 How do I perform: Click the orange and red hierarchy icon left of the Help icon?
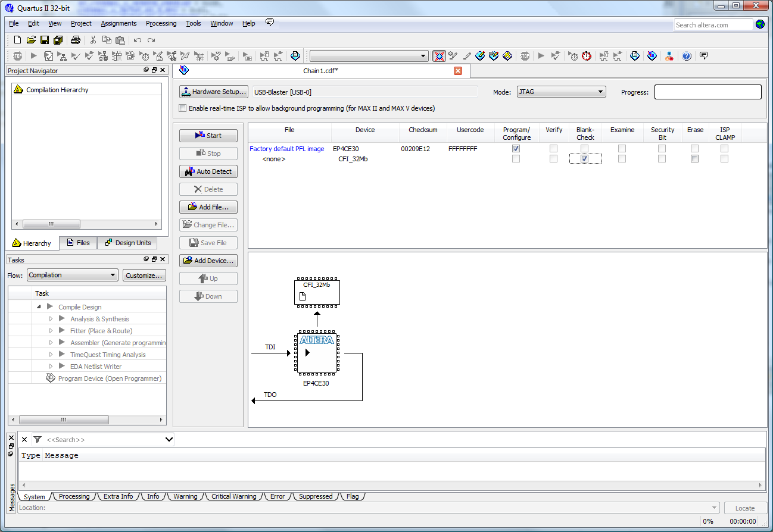point(669,56)
